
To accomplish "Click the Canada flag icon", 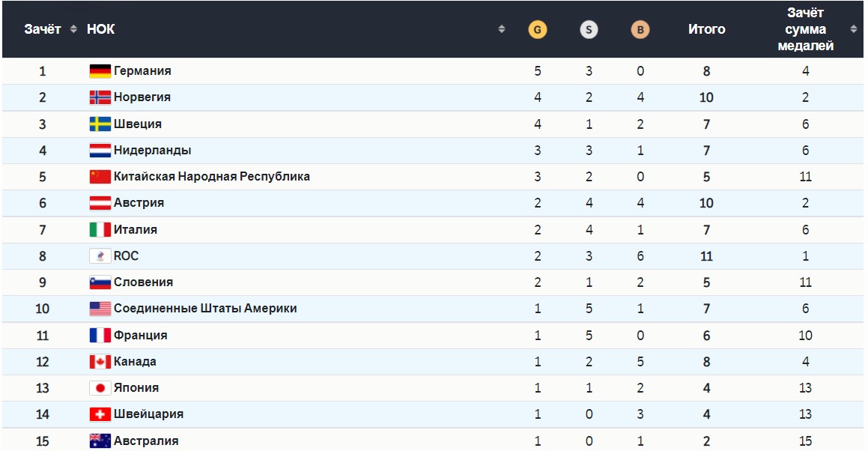I will (100, 362).
